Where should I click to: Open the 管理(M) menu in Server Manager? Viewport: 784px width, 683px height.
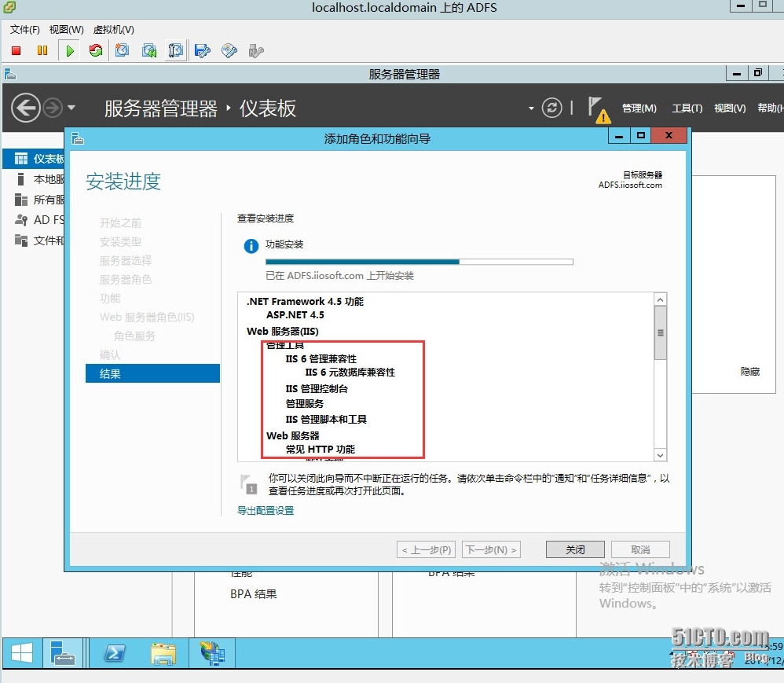pyautogui.click(x=639, y=108)
